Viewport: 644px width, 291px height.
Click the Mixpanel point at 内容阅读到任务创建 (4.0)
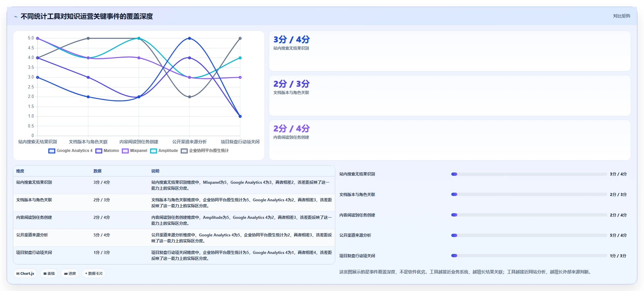(139, 58)
